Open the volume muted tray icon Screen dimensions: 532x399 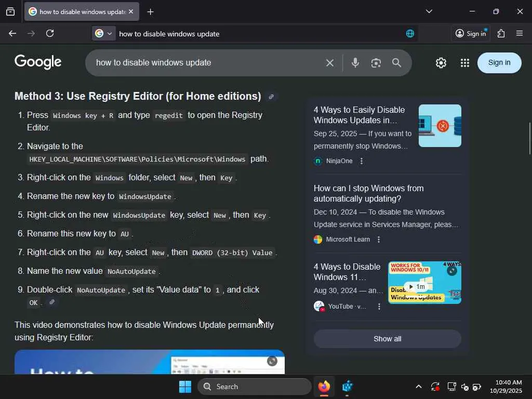(465, 387)
